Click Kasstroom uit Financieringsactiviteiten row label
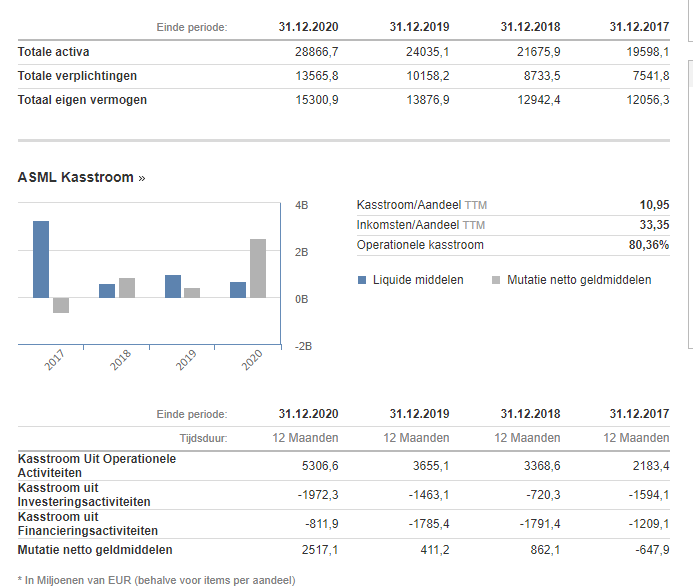693x586 pixels. tap(88, 524)
